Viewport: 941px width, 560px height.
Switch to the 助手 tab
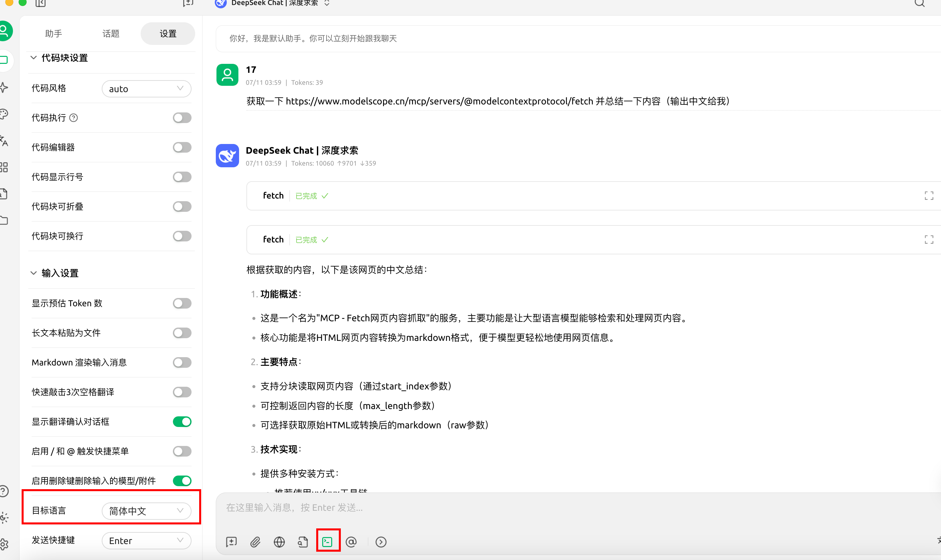[x=54, y=34]
